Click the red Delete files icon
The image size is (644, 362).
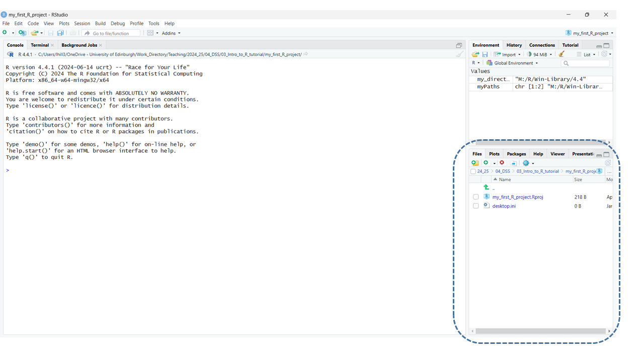click(502, 163)
